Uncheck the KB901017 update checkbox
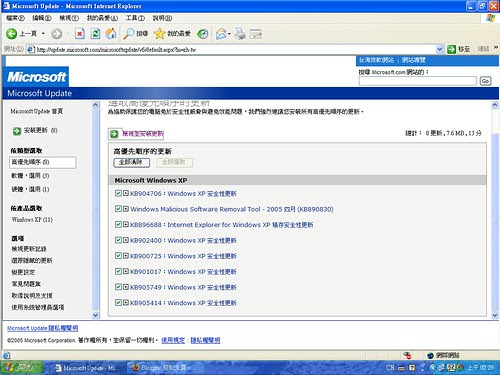500x375 pixels. (118, 271)
